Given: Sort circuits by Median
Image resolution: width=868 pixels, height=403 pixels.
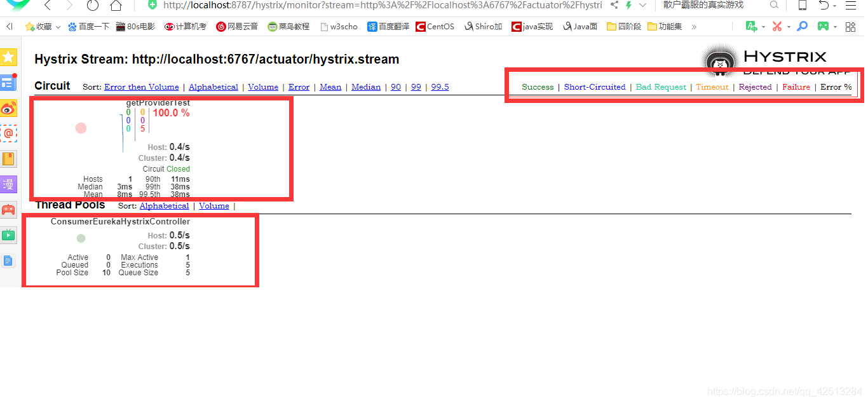Looking at the screenshot, I should tap(366, 87).
